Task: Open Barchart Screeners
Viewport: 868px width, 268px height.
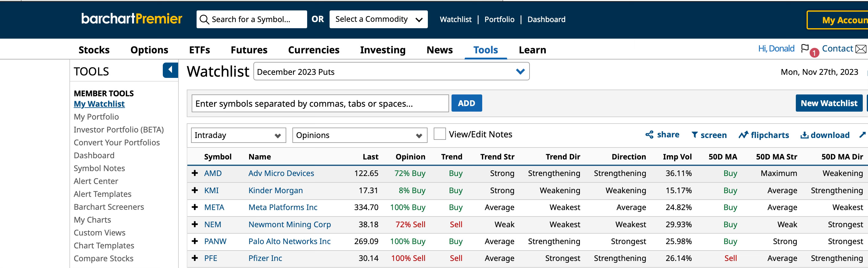Action: (108, 206)
